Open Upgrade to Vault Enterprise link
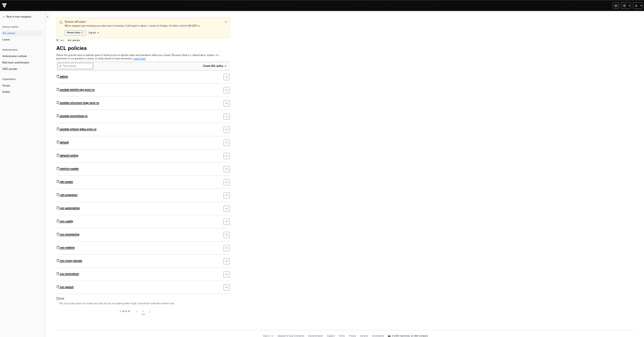The height and width of the screenshot is (337, 644). [x=291, y=336]
